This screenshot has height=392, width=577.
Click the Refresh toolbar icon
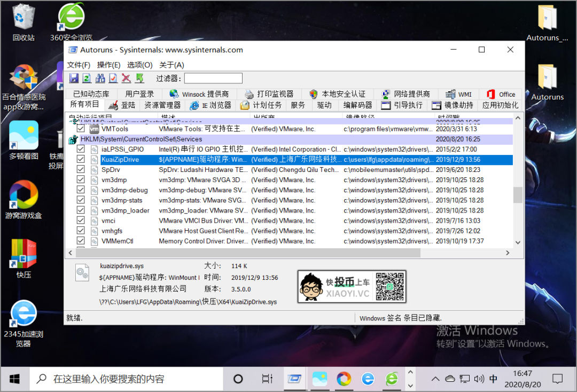coord(87,78)
